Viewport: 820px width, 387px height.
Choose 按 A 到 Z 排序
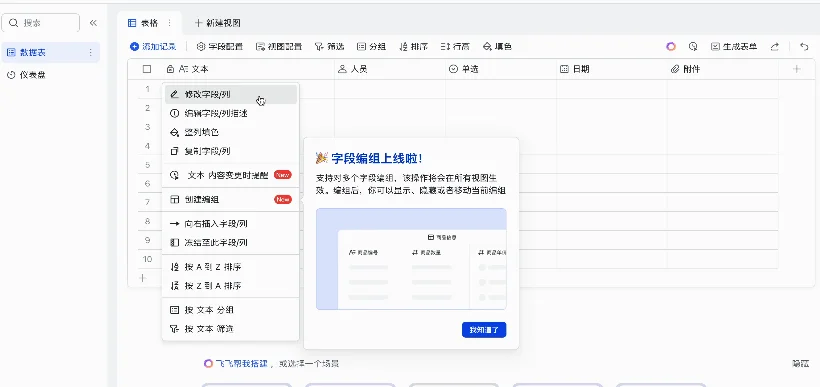[x=231, y=267]
